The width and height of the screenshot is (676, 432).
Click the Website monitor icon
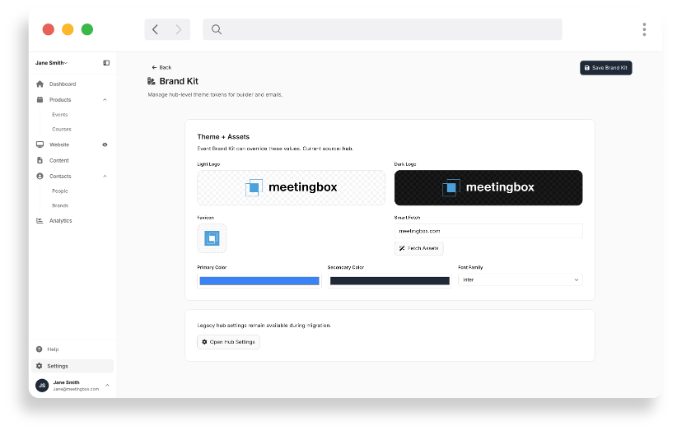tap(40, 144)
